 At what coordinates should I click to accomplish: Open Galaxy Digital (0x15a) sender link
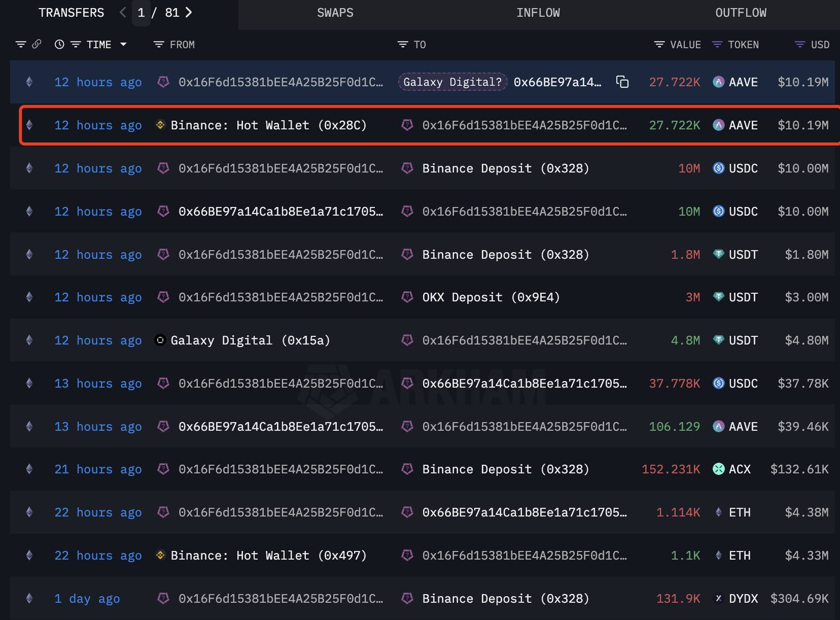pos(251,340)
